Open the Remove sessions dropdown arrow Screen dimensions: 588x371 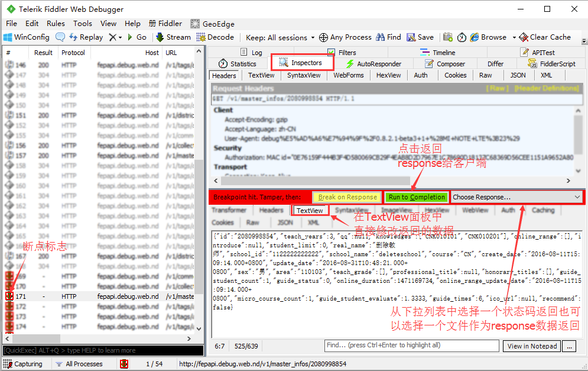(120, 37)
